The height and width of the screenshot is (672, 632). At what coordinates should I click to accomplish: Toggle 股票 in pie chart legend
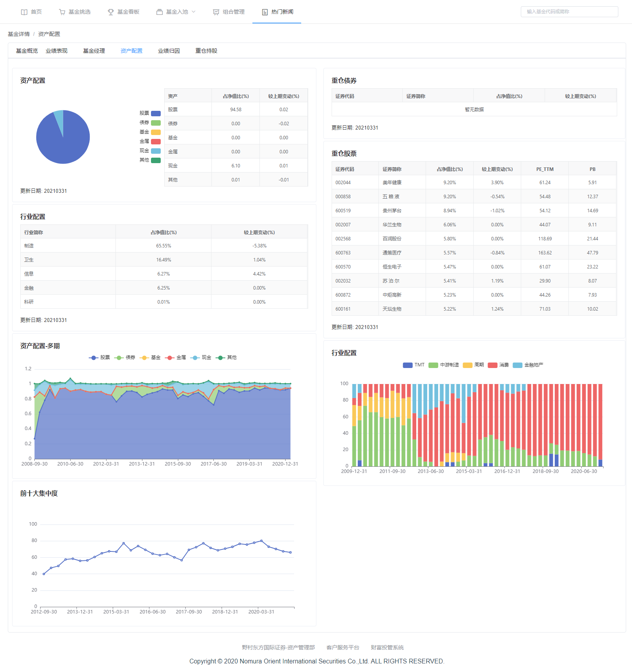pos(150,113)
